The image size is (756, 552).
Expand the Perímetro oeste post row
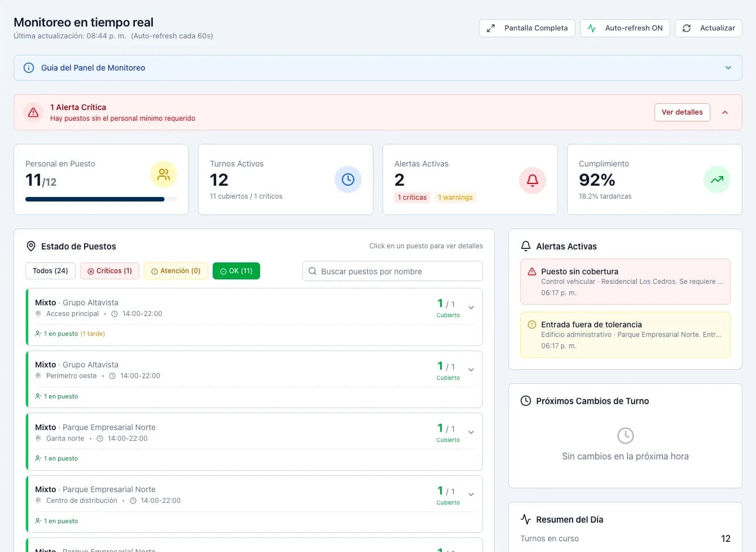click(x=471, y=370)
